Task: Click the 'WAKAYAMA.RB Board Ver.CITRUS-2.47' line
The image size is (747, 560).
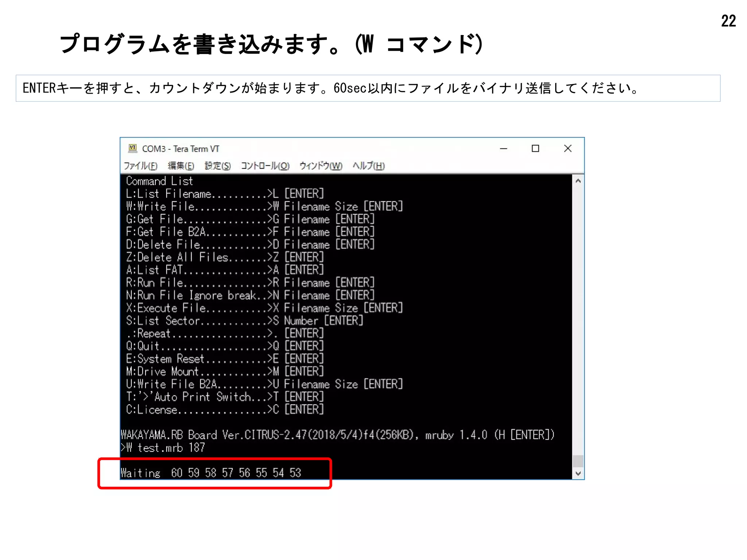Action: click(x=338, y=435)
